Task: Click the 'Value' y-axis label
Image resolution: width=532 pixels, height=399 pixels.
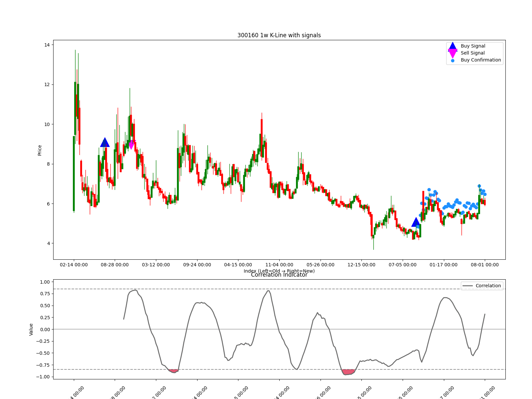Action: [31, 330]
